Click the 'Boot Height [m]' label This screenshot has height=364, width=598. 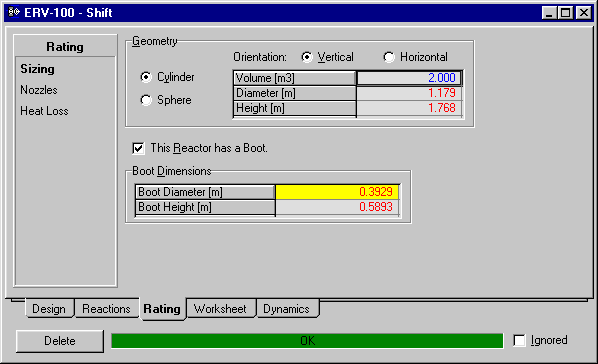(205, 207)
